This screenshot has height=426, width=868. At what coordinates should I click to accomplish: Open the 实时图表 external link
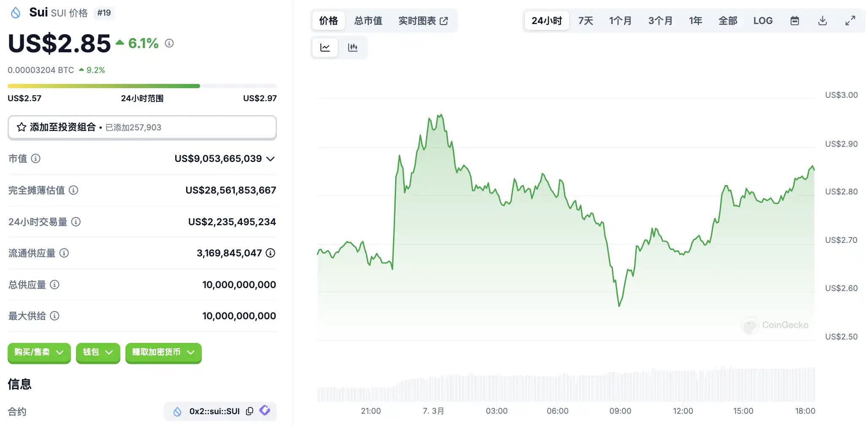pos(423,21)
